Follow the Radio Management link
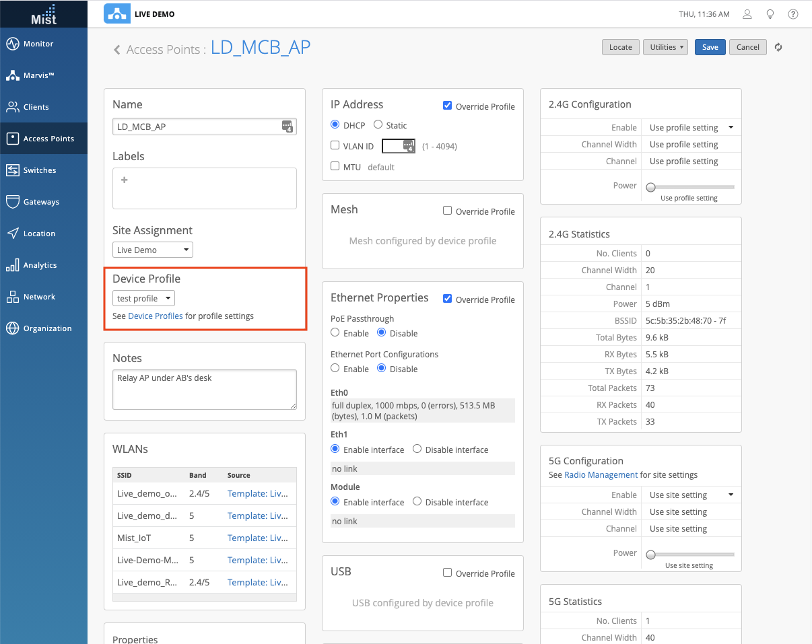The height and width of the screenshot is (644, 812). click(601, 474)
